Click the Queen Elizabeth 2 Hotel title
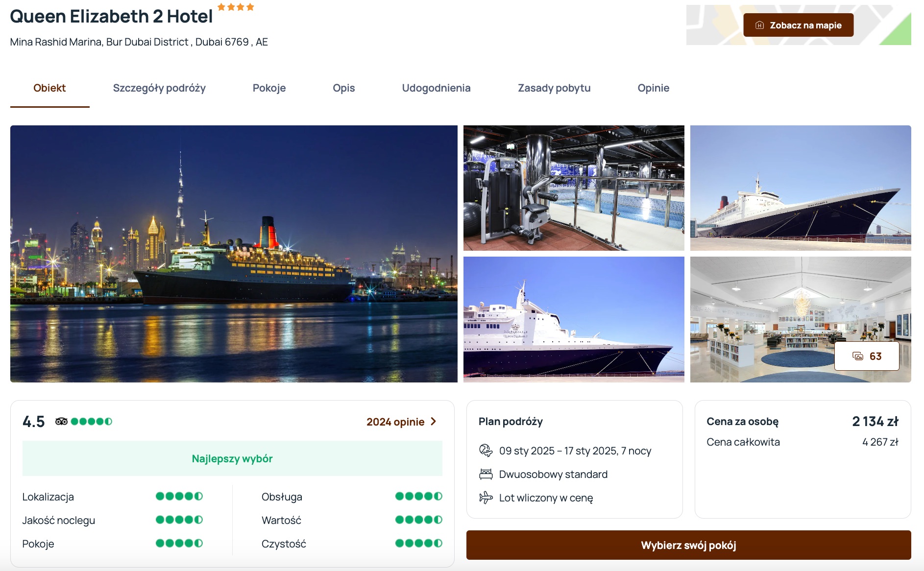The image size is (924, 571). 111,16
